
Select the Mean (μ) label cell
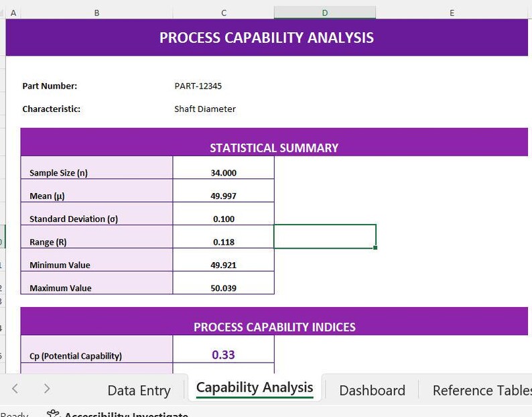coord(96,190)
